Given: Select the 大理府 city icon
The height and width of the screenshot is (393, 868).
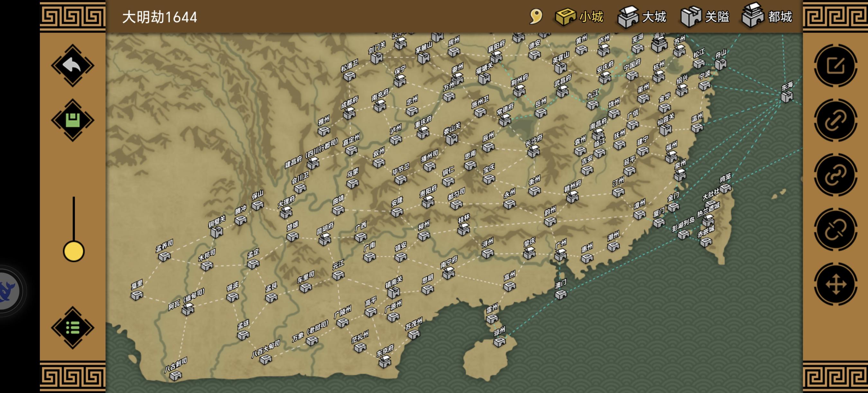Looking at the screenshot, I should pos(286,213).
